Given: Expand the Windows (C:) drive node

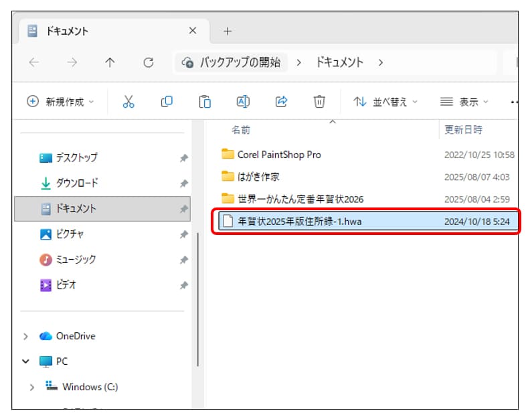Looking at the screenshot, I should [x=31, y=387].
